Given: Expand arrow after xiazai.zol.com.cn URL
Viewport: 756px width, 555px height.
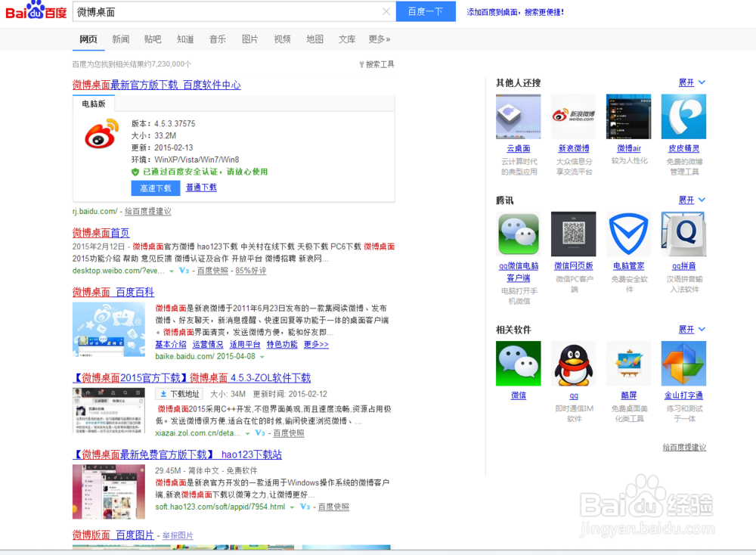Looking at the screenshot, I should (247, 434).
